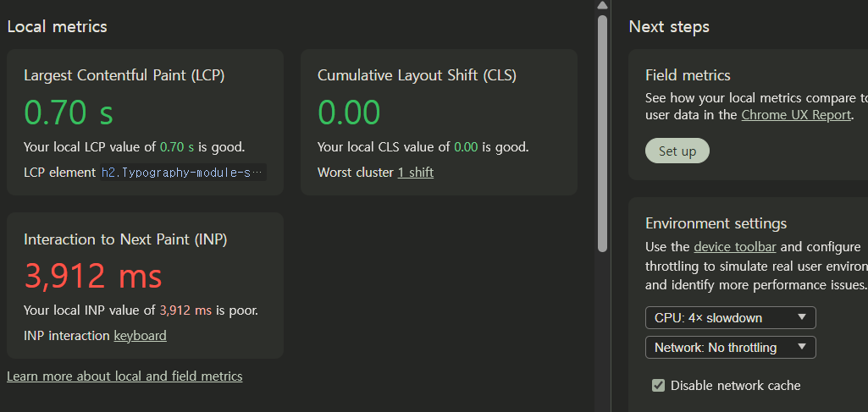This screenshot has width=868, height=412.
Task: Click the large 0.00 CLS value
Action: 349,113
